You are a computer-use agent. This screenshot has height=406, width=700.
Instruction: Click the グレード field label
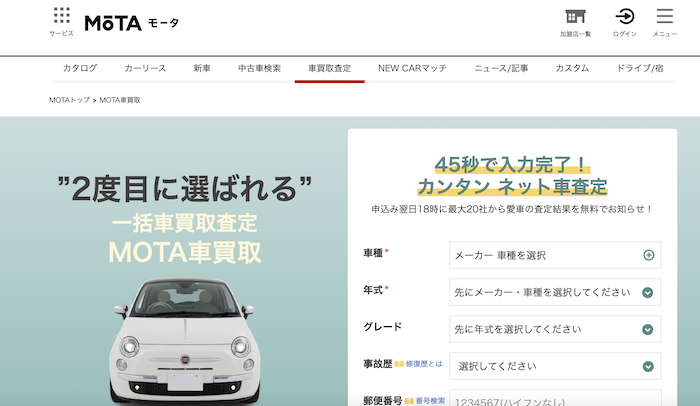[x=383, y=327]
